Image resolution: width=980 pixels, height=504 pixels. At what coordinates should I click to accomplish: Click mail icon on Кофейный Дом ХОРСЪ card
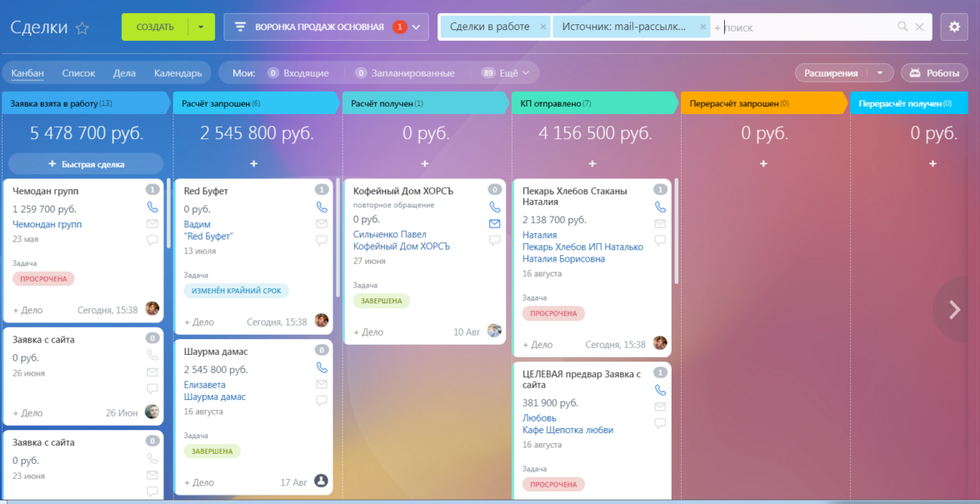[494, 223]
